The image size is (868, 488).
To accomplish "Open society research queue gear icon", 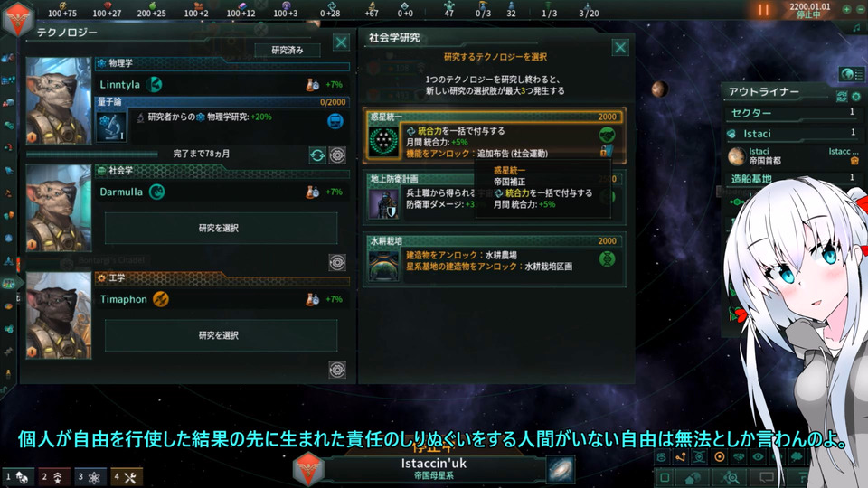I will point(337,262).
